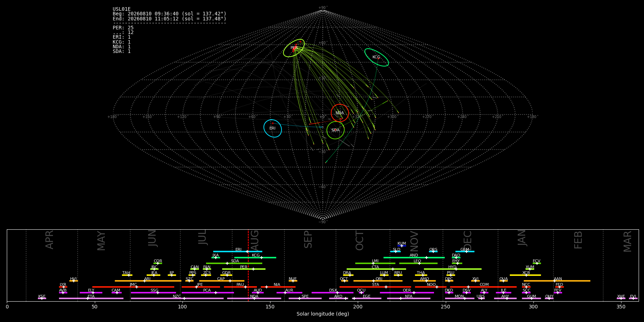
Task: Select the 'End: 20260810 11:05:12' line
Action: pyautogui.click(x=170, y=19)
